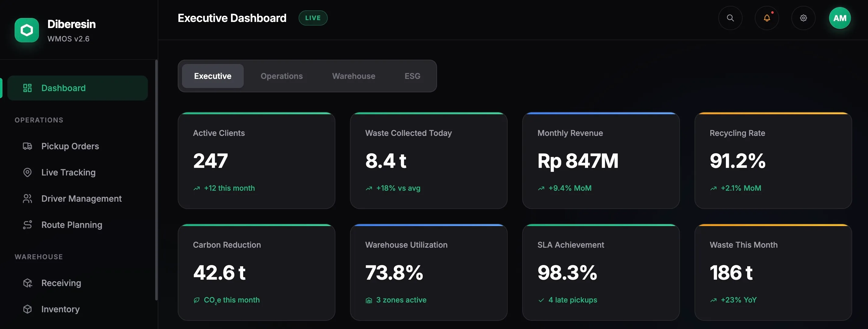Viewport: 868px width, 329px height.
Task: Switch to the Operations tab
Action: (x=282, y=76)
